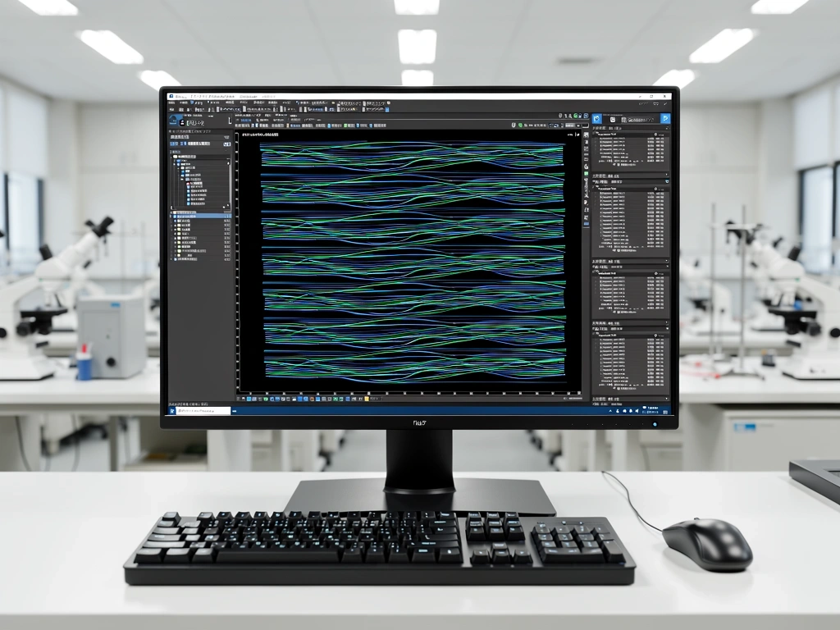
Task: Adjust the zoom slider near the toolbar's right side
Action: (x=577, y=126)
